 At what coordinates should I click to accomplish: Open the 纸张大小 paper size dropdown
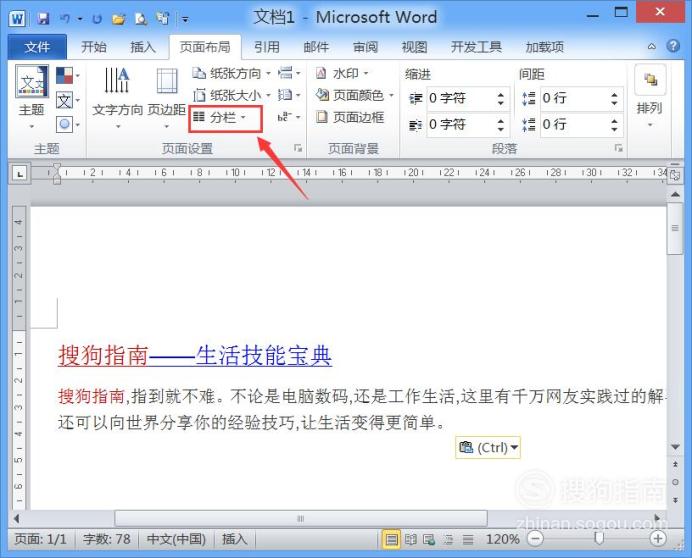pos(231,95)
